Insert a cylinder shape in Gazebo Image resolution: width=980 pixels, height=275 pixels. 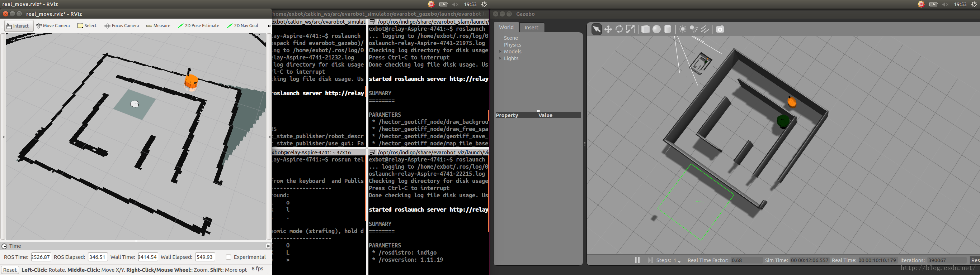click(667, 29)
